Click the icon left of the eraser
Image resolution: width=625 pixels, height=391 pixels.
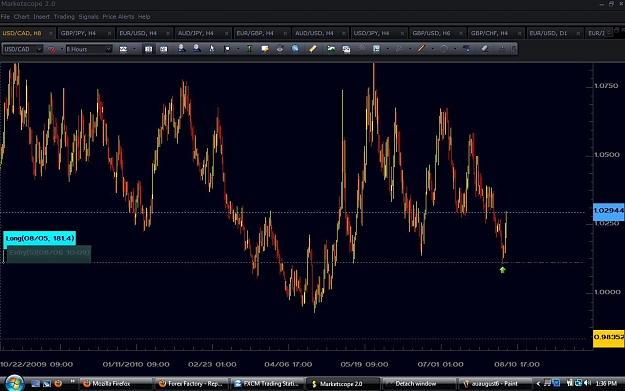pyautogui.click(x=466, y=49)
